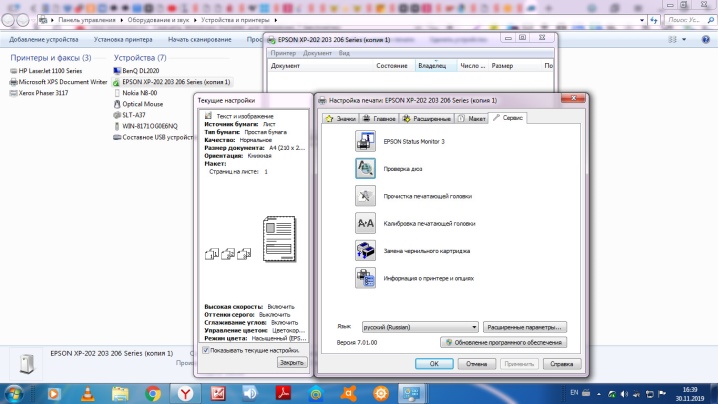Switch to the Значки tab
The width and height of the screenshot is (718, 404).
[x=341, y=119]
